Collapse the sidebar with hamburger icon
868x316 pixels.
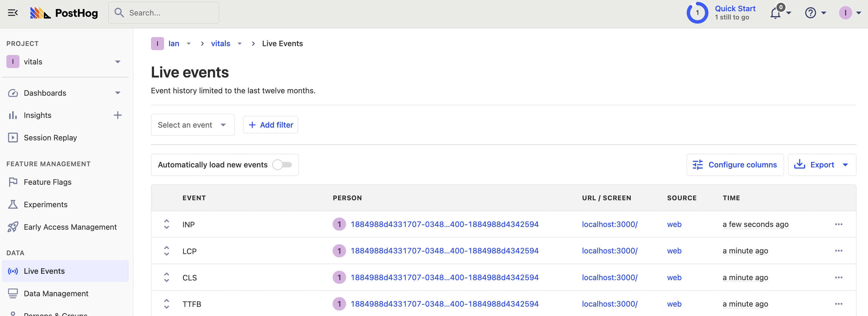click(13, 13)
